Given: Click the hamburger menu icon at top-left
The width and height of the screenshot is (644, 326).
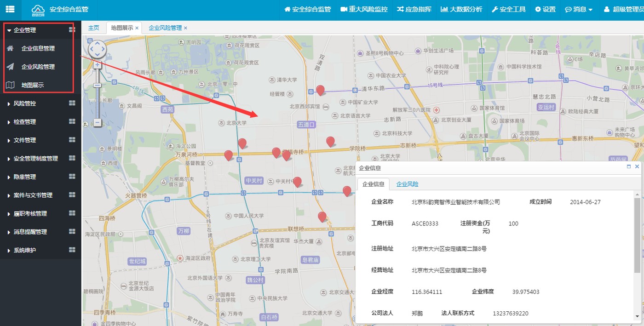Looking at the screenshot, I should [10, 9].
